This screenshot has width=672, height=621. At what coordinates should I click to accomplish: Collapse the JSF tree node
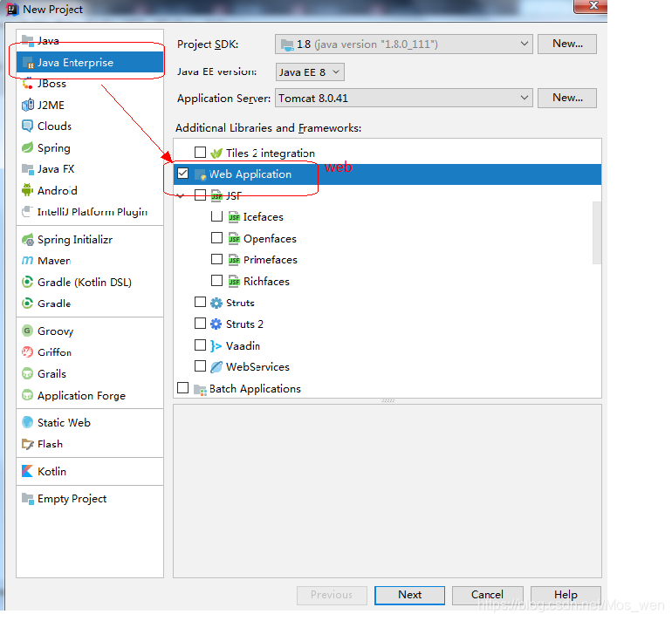pyautogui.click(x=181, y=196)
